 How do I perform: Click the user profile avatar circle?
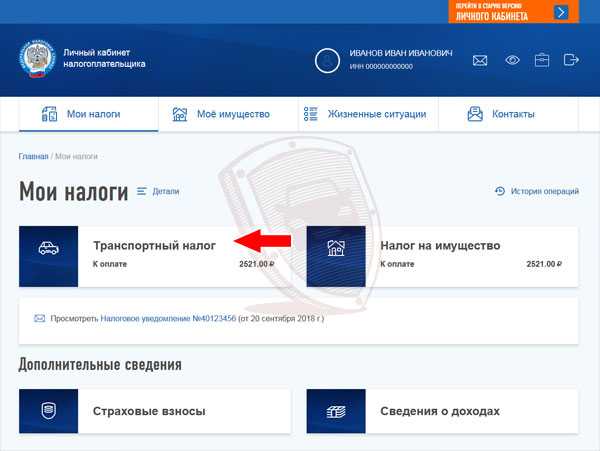pos(327,60)
